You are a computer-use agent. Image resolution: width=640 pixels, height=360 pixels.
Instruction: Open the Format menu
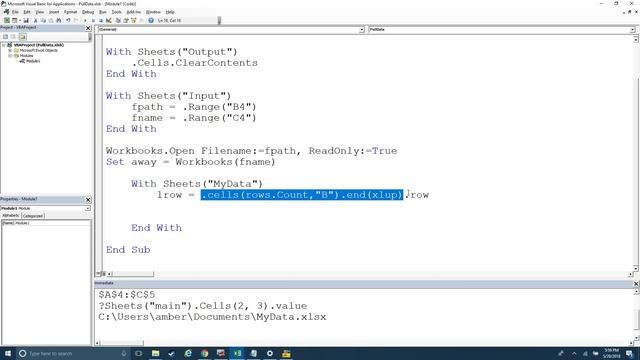[70, 12]
